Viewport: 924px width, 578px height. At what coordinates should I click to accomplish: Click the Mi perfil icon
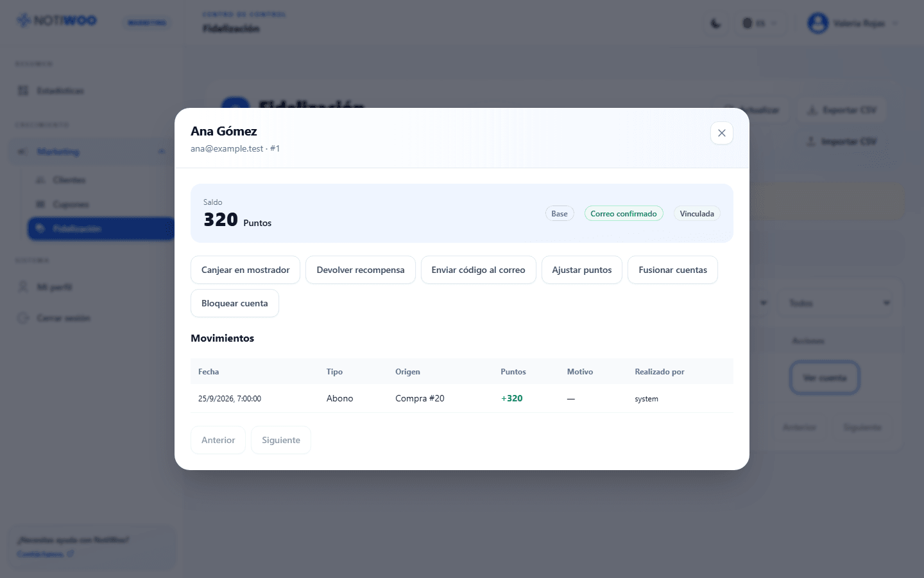[x=23, y=287]
